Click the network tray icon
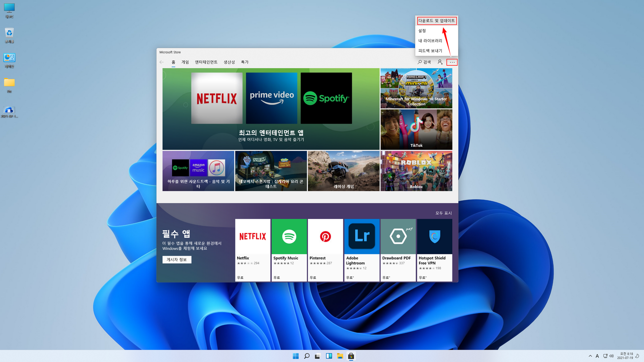644x362 pixels. pyautogui.click(x=605, y=356)
